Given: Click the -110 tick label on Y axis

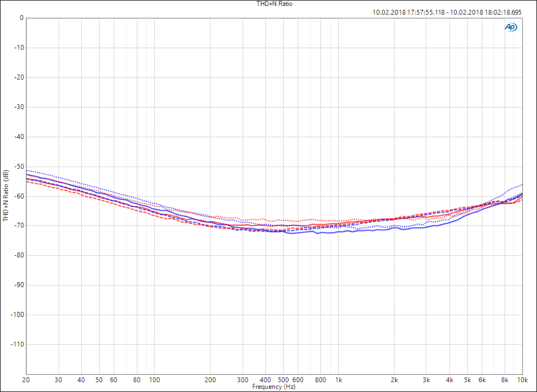Looking at the screenshot, I should (17, 344).
